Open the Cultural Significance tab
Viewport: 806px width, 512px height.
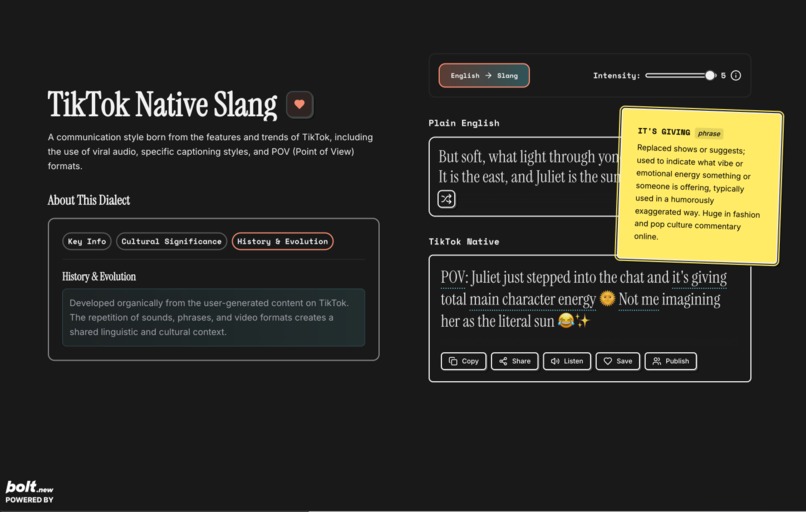pos(172,241)
